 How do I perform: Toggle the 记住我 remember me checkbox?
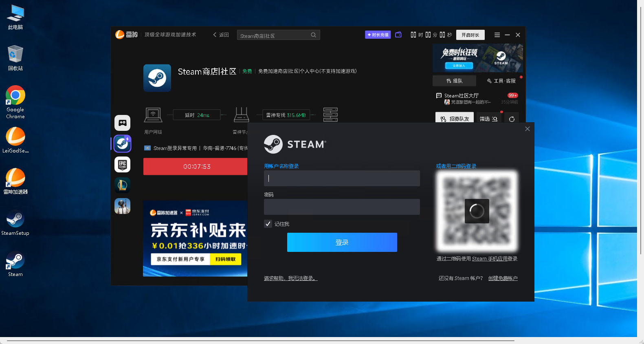268,224
